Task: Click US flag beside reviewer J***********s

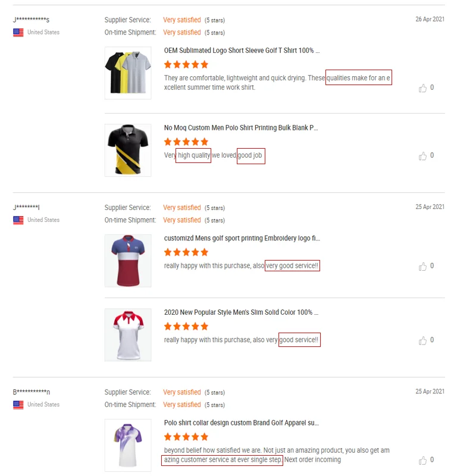Action: click(18, 33)
